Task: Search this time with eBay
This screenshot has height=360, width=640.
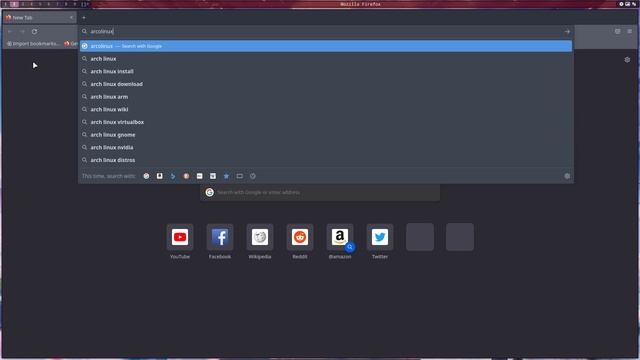Action: click(200, 176)
